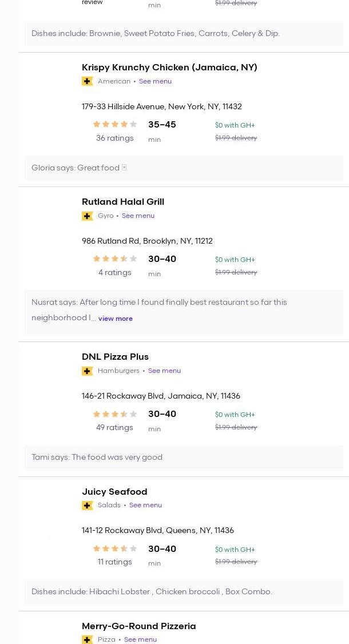Image resolution: width=349 pixels, height=644 pixels.
Task: Select DNL Pizza Plus restaurant name
Action: point(115,356)
